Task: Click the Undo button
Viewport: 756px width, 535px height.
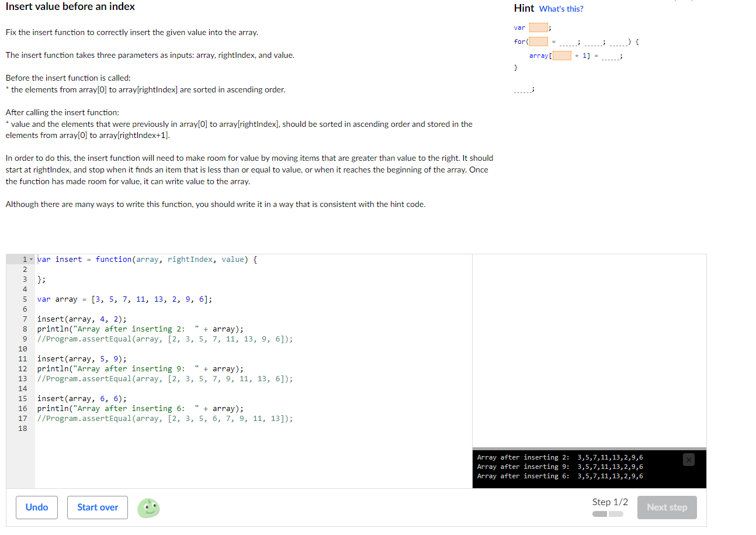Action: point(36,507)
